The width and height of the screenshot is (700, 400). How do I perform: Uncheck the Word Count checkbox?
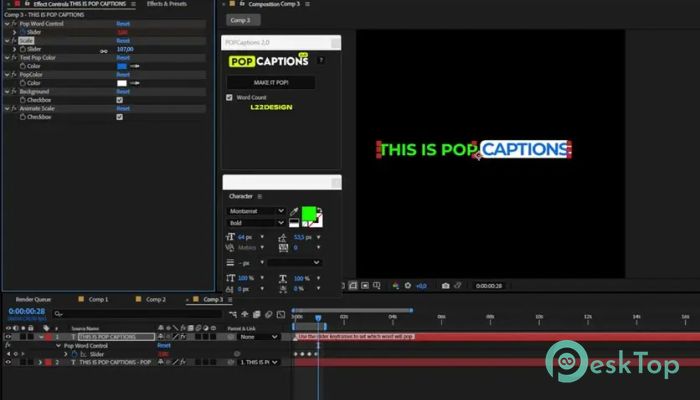(x=229, y=97)
